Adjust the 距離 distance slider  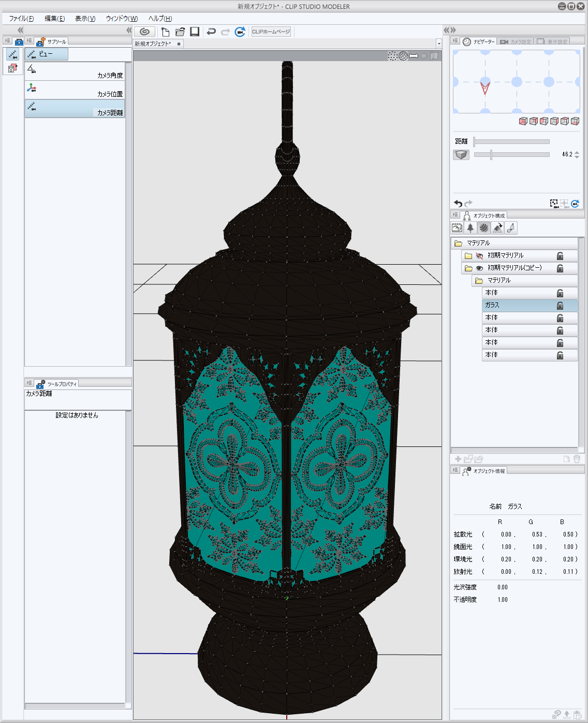pos(511,141)
